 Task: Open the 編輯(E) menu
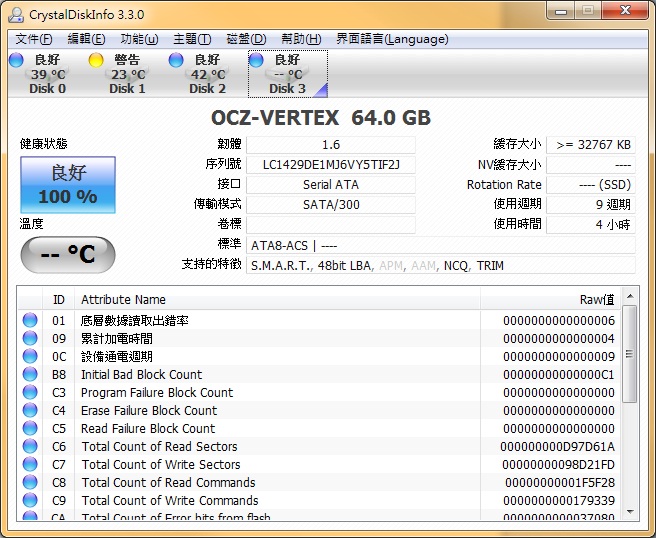point(86,39)
